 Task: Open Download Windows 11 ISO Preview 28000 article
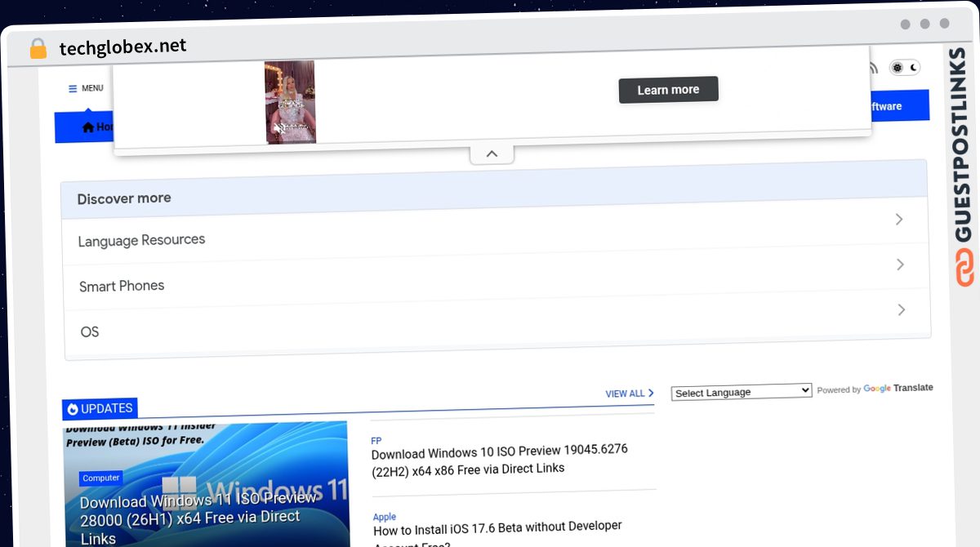pyautogui.click(x=198, y=518)
